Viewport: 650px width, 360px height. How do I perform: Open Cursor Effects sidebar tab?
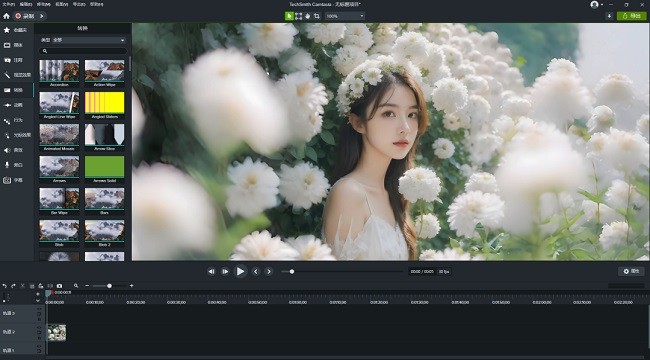[x=17, y=135]
